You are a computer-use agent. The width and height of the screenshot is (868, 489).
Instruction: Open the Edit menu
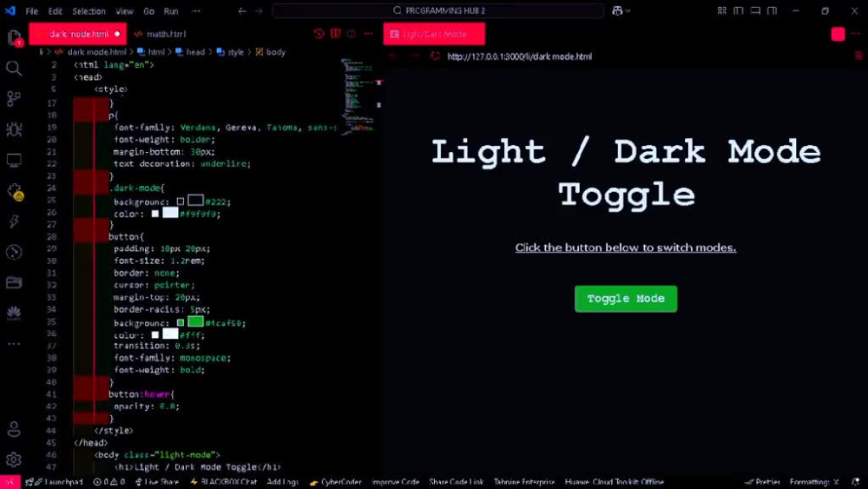(x=55, y=10)
